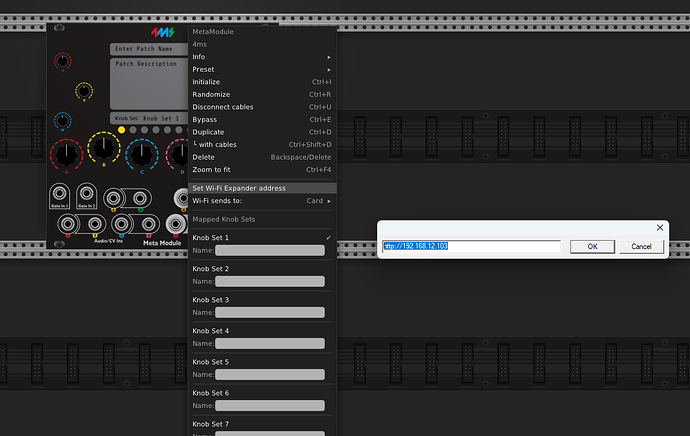This screenshot has height=436, width=690.
Task: Click the large red knob A
Action: coord(66,154)
